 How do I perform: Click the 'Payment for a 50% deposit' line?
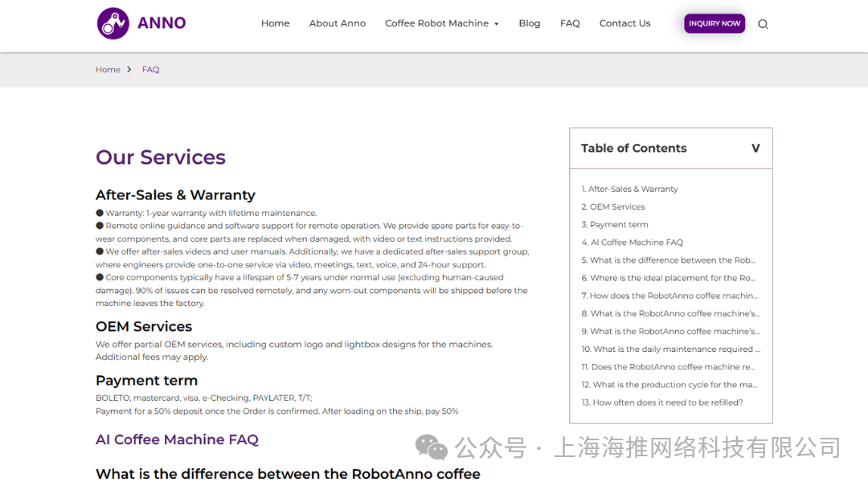[x=276, y=411]
